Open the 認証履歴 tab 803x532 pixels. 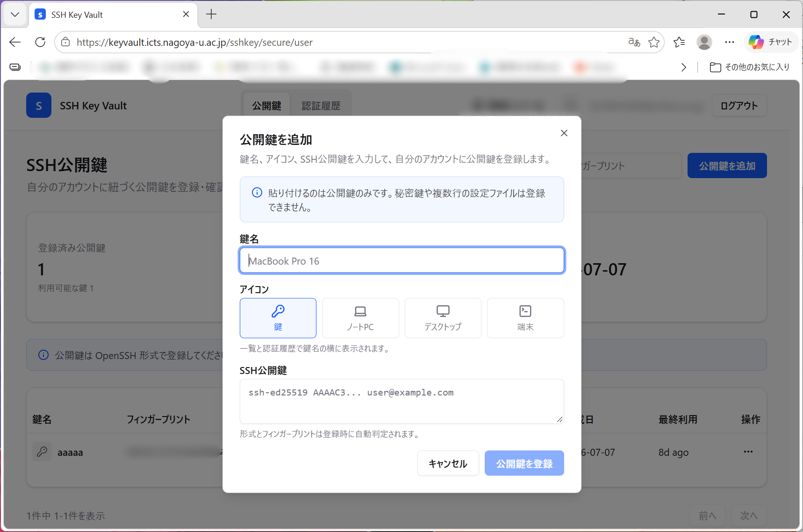coord(321,106)
